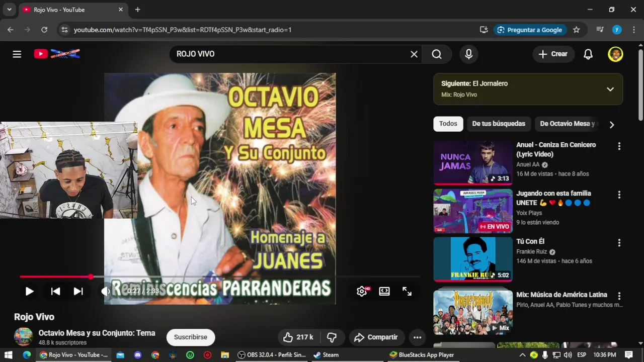Focus the ROJO VIVO search field
Viewport: 644px width, 362px height.
pyautogui.click(x=294, y=54)
